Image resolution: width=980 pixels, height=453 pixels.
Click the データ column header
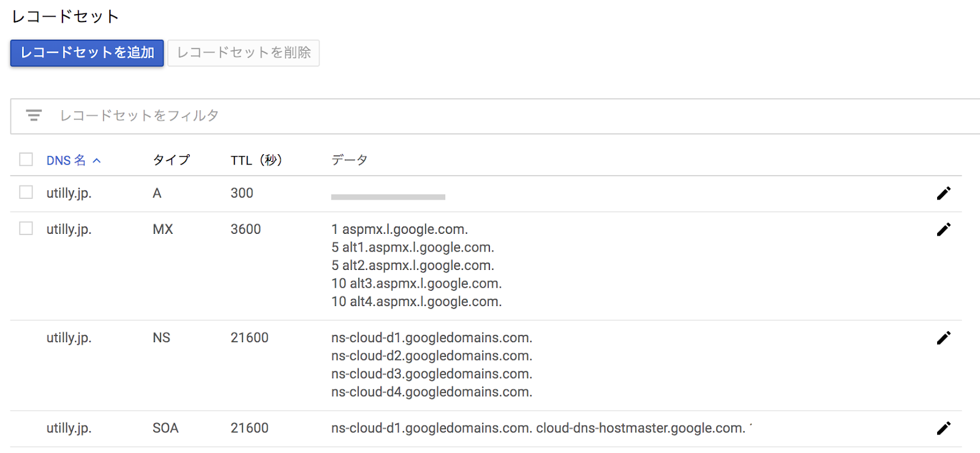pyautogui.click(x=349, y=160)
